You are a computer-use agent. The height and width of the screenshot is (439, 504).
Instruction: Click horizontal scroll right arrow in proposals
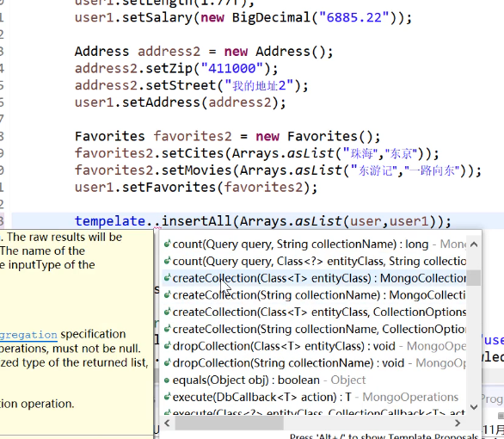tap(458, 424)
